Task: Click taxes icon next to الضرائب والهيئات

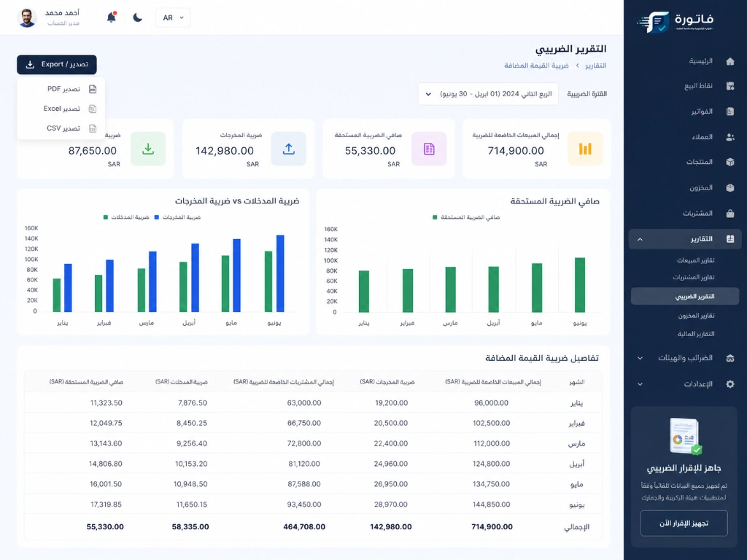Action: (729, 358)
